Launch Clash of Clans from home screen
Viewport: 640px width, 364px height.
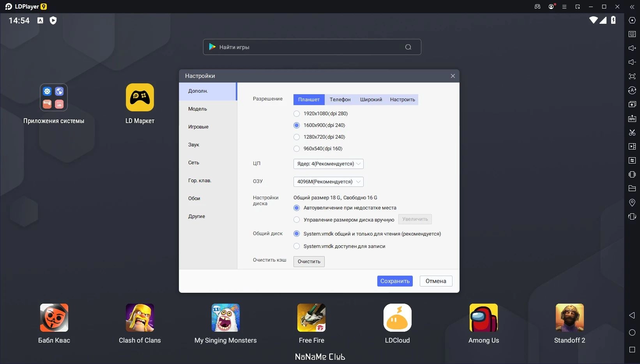pyautogui.click(x=140, y=318)
